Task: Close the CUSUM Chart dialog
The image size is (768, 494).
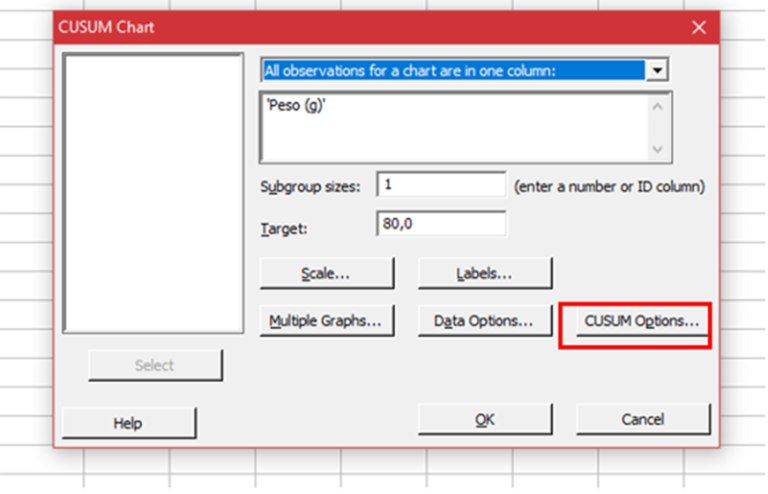Action: (x=698, y=27)
